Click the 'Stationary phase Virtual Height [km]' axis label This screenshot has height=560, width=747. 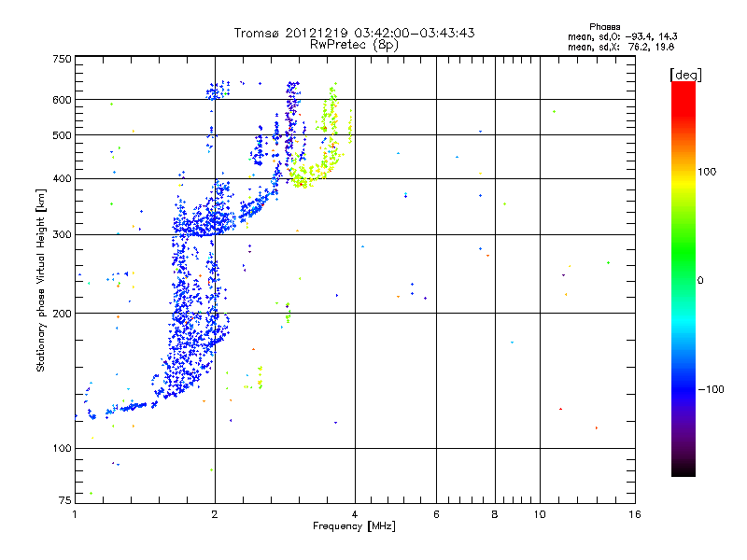(x=41, y=281)
